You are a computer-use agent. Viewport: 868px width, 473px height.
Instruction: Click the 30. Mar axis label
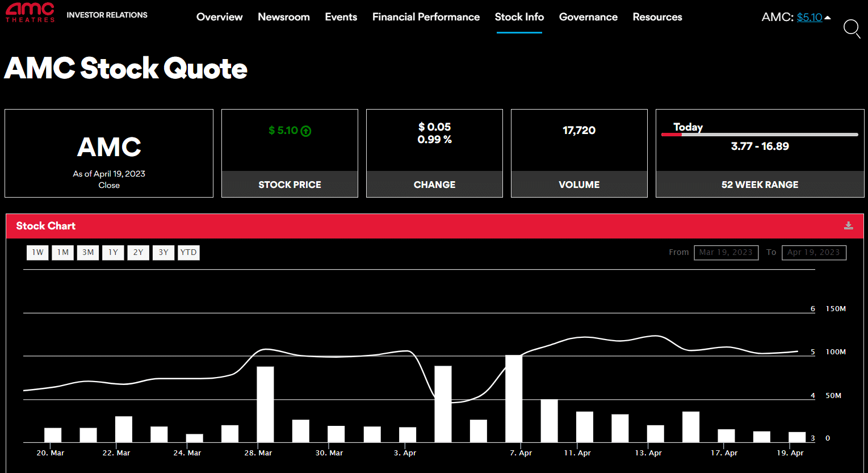click(329, 453)
